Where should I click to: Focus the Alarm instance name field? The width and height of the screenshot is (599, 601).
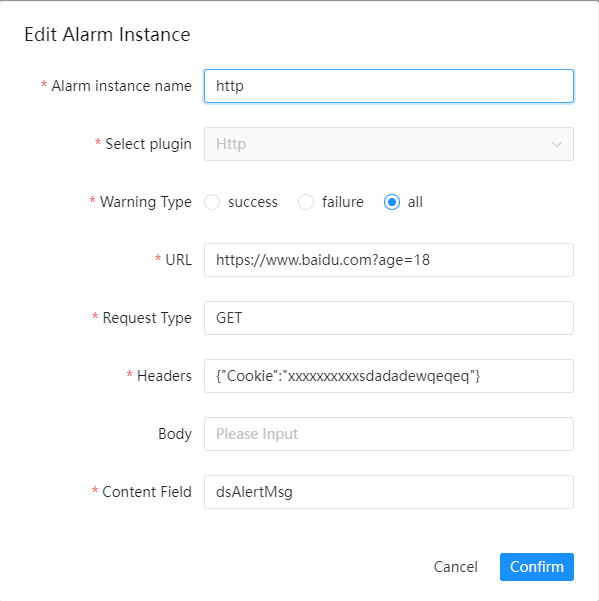pos(389,86)
